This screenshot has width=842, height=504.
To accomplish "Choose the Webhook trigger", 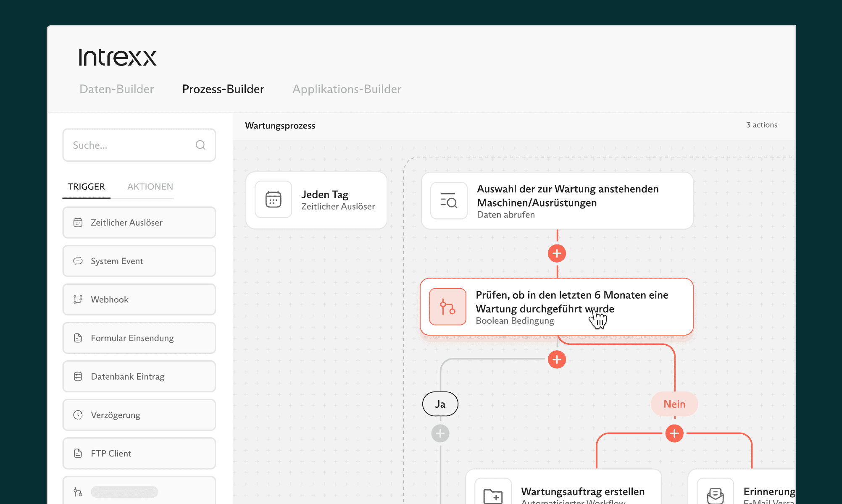I will click(139, 299).
